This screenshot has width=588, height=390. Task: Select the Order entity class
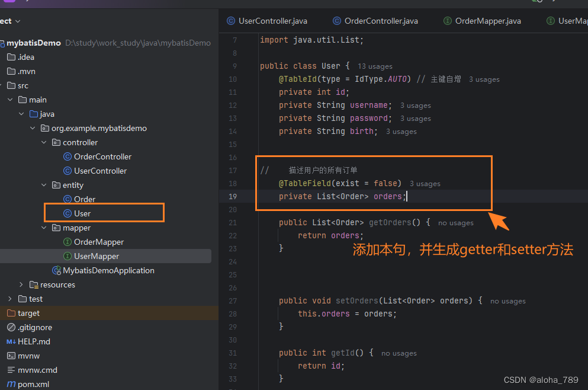click(84, 199)
